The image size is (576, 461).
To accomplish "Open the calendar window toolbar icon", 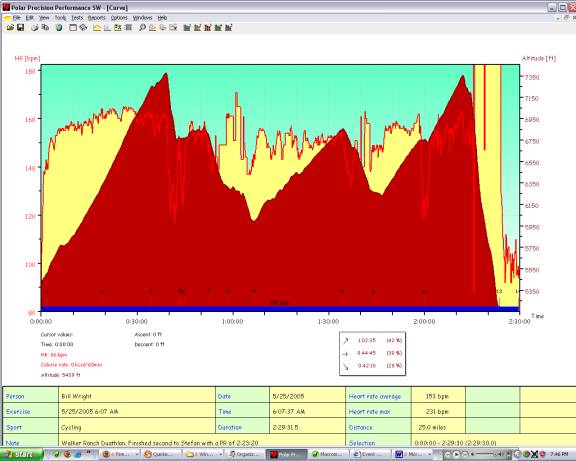I will (x=73, y=28).
